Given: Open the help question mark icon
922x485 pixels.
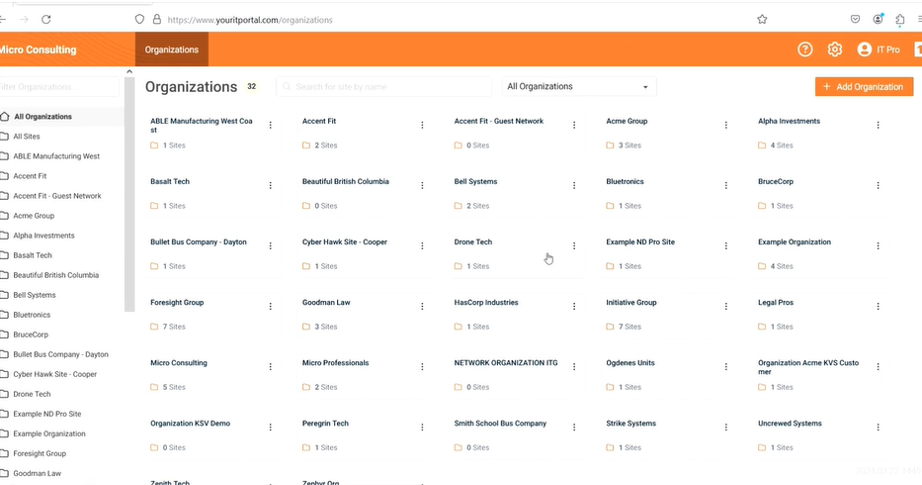Looking at the screenshot, I should pyautogui.click(x=804, y=49).
